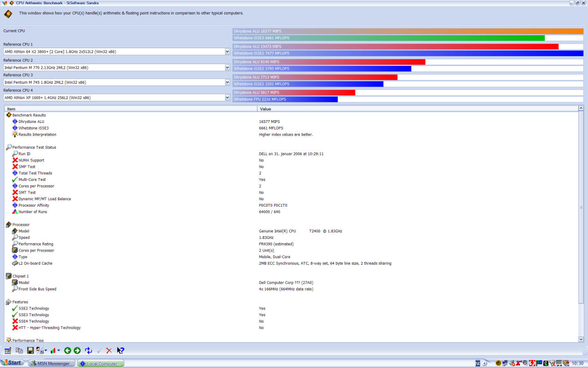Click the 'Dynamic MP/MT Load Balance' row
This screenshot has height=368, width=588.
(x=45, y=199)
